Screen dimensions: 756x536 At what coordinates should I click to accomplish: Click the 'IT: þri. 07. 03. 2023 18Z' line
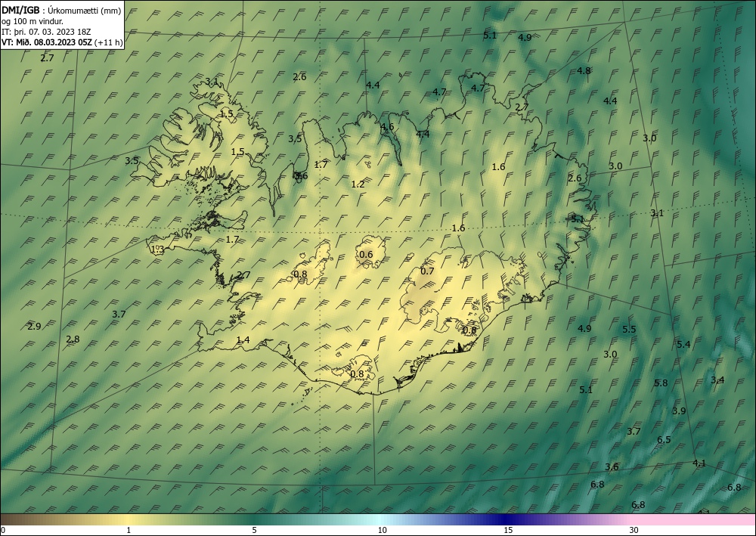[x=46, y=32]
